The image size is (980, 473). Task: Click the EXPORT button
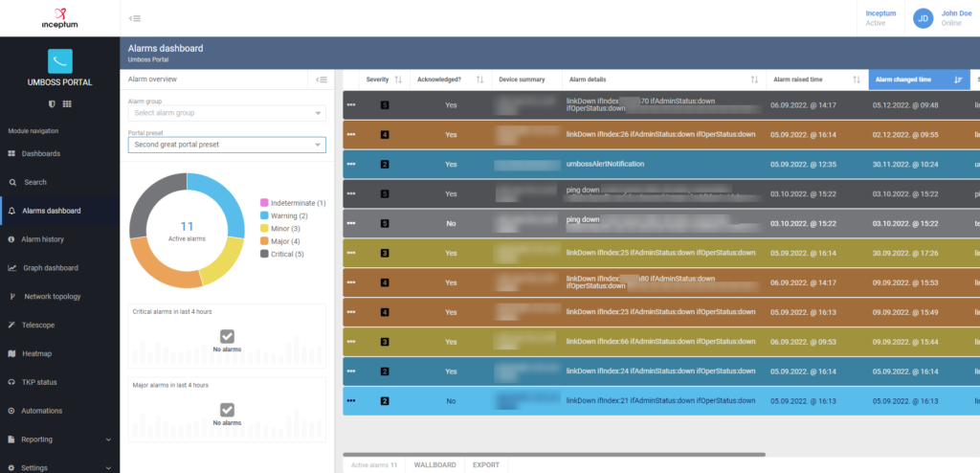point(486,465)
